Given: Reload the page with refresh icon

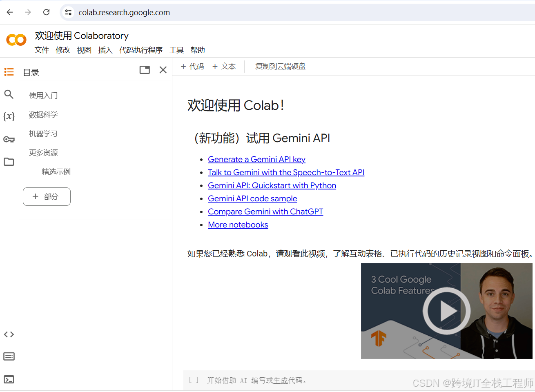Looking at the screenshot, I should click(x=47, y=12).
